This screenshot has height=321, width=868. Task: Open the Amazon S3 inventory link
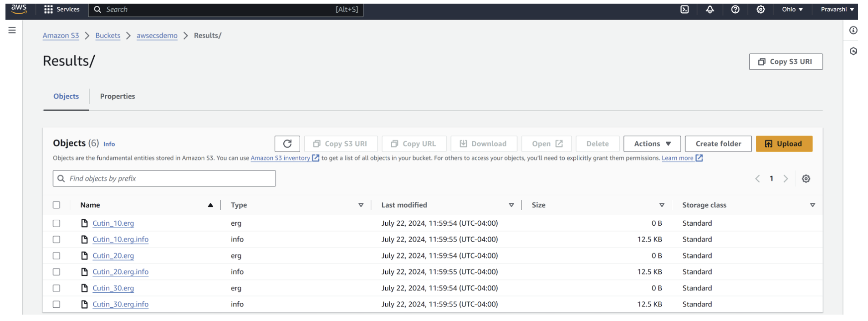tap(281, 158)
